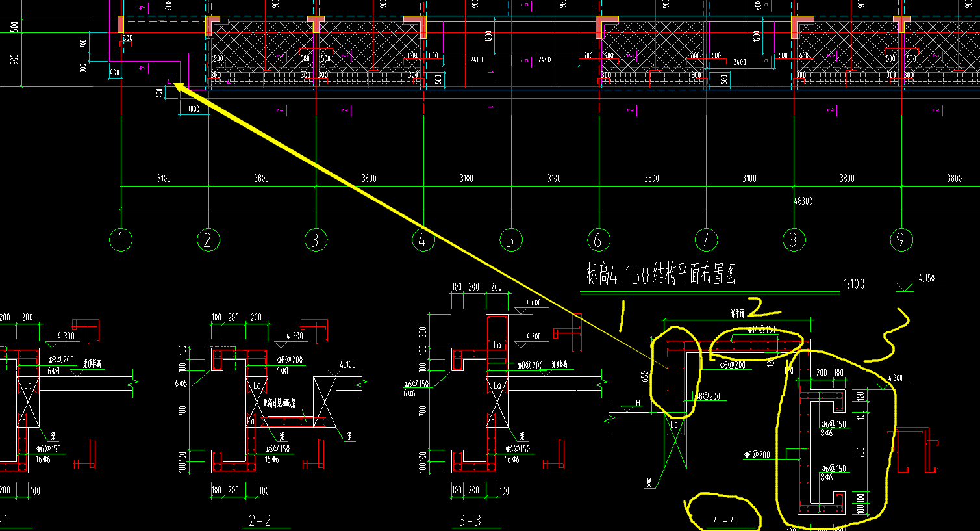Select the drawing title 标高4.150结构平面布置图
The width and height of the screenshot is (980, 531).
click(x=661, y=274)
